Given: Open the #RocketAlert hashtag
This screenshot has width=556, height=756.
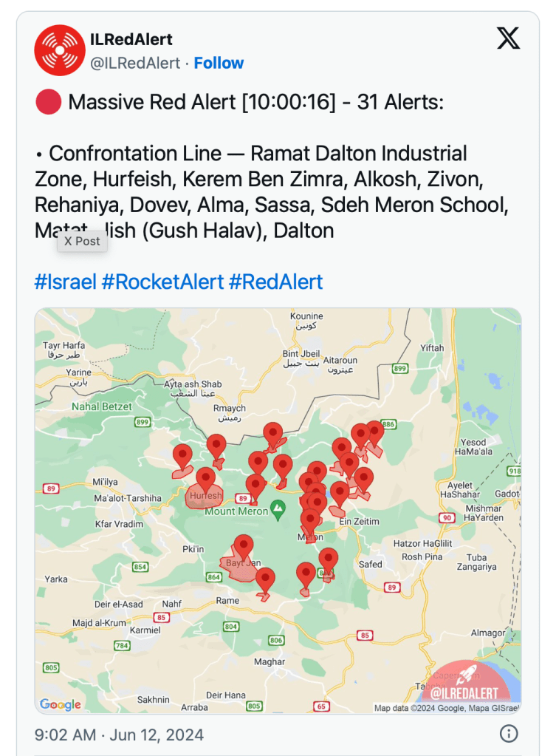Looking at the screenshot, I should click(162, 282).
